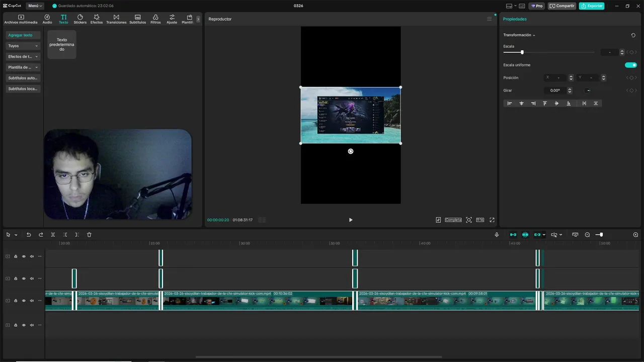Align clip to horizontal center
644x362 pixels.
(x=521, y=103)
